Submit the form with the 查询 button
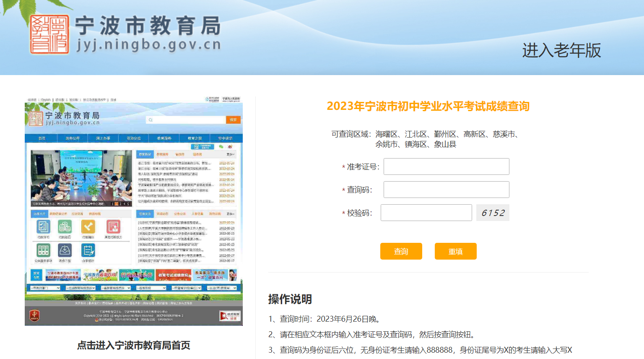Viewport: 644px width, 359px height. tap(401, 251)
